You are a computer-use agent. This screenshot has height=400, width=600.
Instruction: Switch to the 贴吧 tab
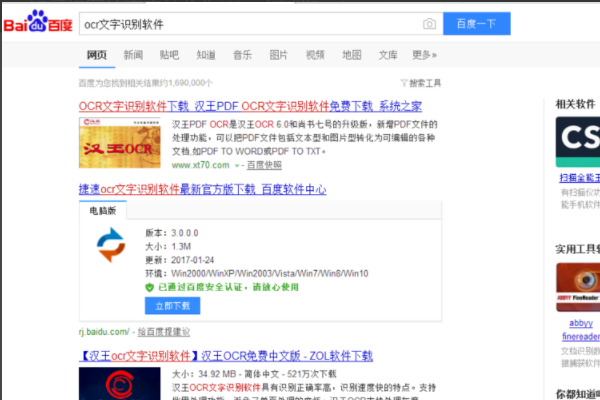170,55
